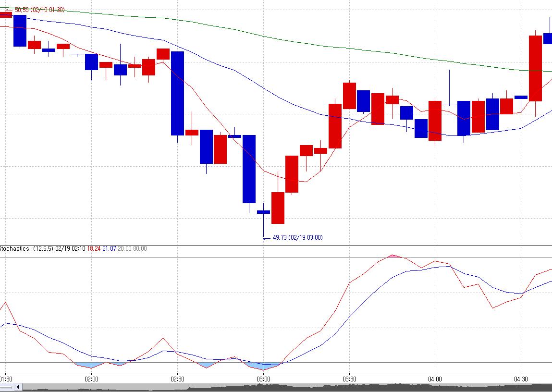Click the red candle at the chart's lowest point
This screenshot has height=392, width=552.
pos(278,208)
